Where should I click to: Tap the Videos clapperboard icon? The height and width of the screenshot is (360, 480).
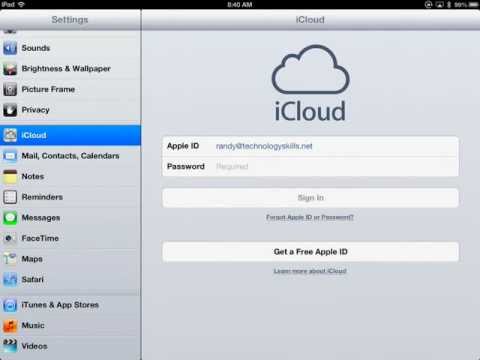click(10, 346)
